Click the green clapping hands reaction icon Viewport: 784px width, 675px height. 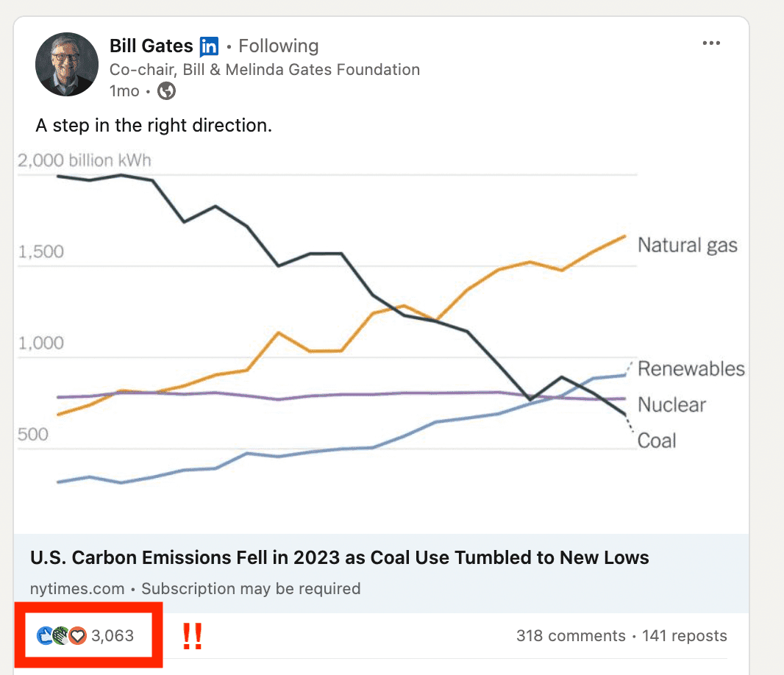pyautogui.click(x=59, y=635)
